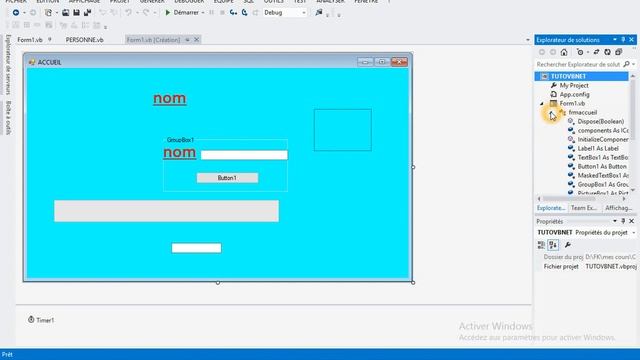The width and height of the screenshot is (640, 360).
Task: Select the wide gray control on form
Action: (167, 211)
